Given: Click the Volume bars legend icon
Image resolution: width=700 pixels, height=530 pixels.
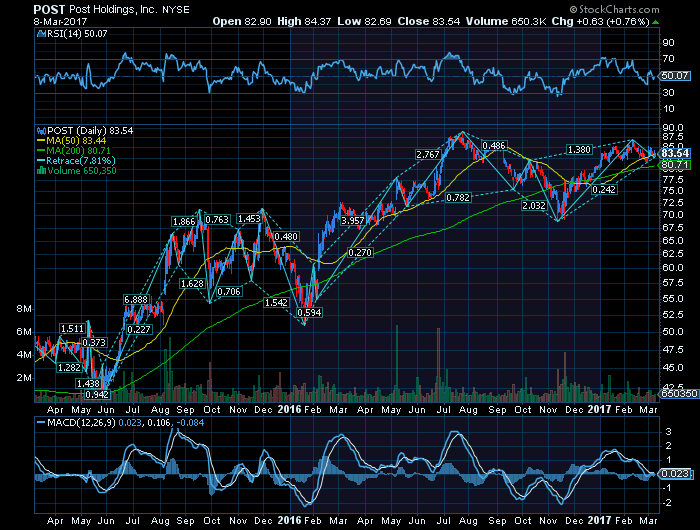Looking at the screenshot, I should [41, 171].
